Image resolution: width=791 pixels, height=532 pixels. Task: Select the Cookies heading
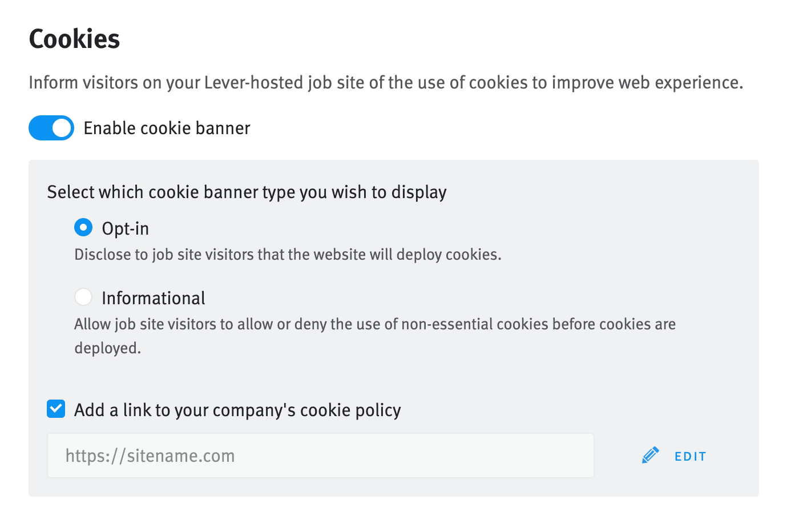coord(74,38)
